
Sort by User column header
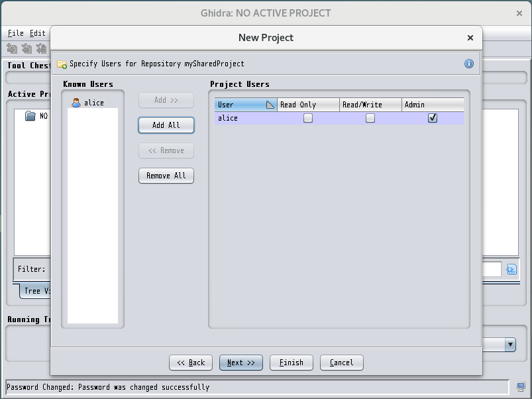[246, 105]
